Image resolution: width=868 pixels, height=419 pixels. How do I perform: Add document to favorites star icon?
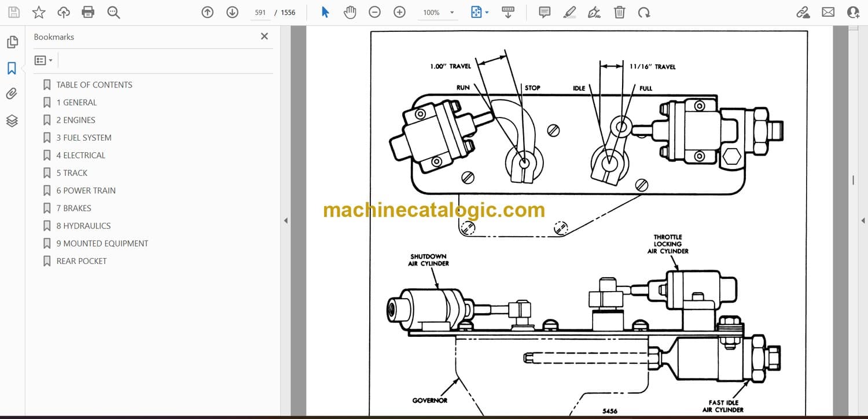(x=39, y=12)
